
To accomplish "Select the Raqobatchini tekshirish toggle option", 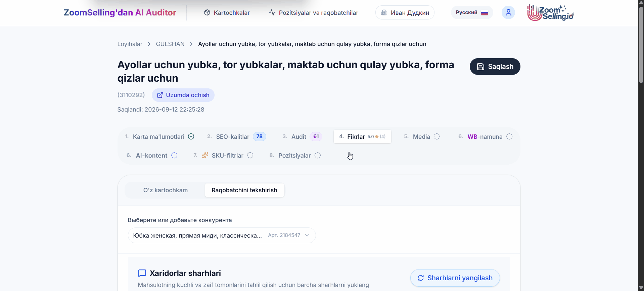I will point(244,190).
